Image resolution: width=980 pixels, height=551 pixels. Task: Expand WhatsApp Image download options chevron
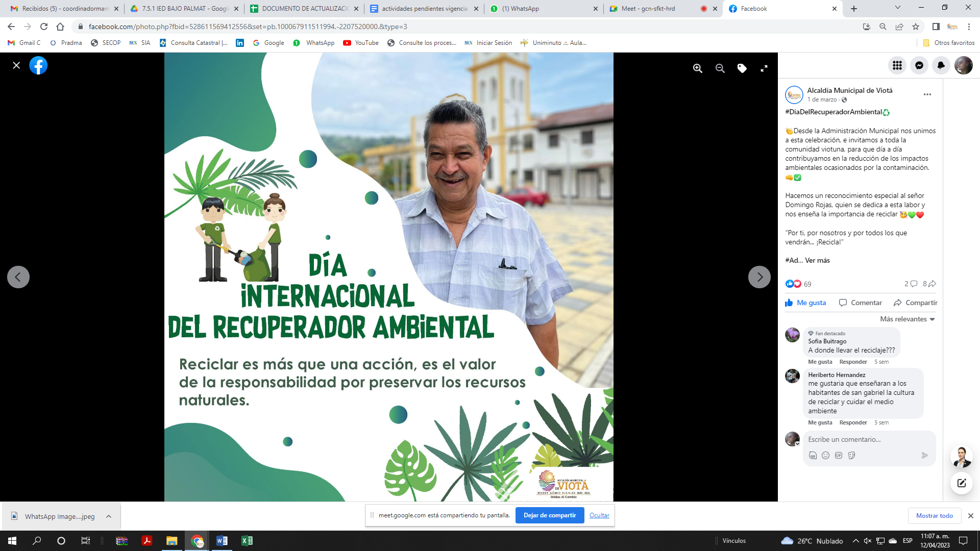click(x=109, y=516)
